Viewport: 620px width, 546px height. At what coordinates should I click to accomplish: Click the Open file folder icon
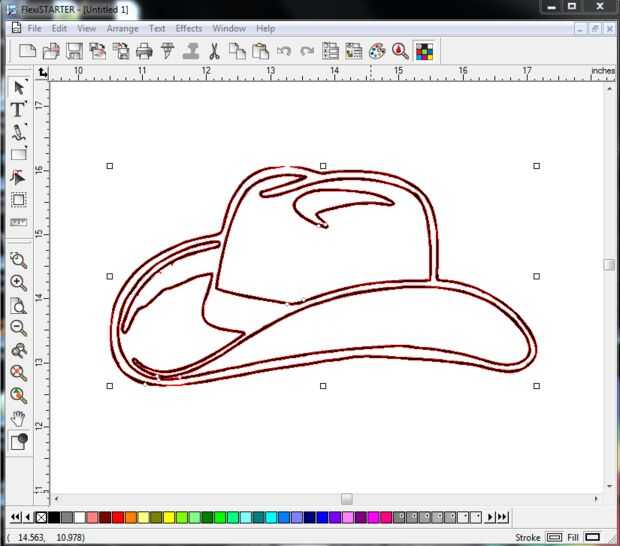pos(51,51)
